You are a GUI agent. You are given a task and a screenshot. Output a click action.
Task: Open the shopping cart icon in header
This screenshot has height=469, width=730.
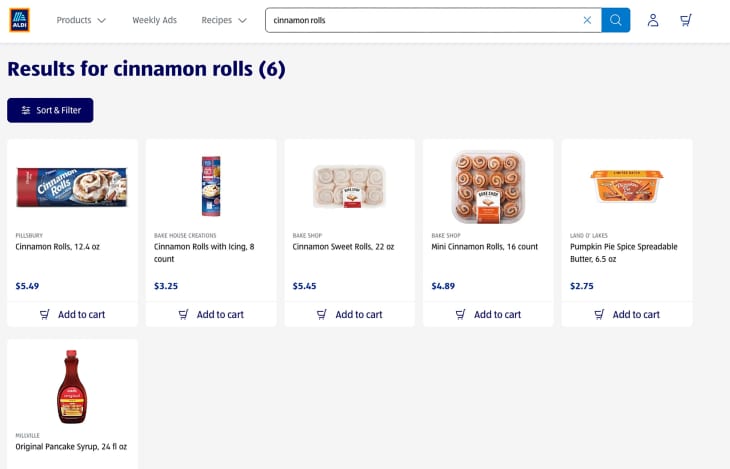tap(685, 20)
